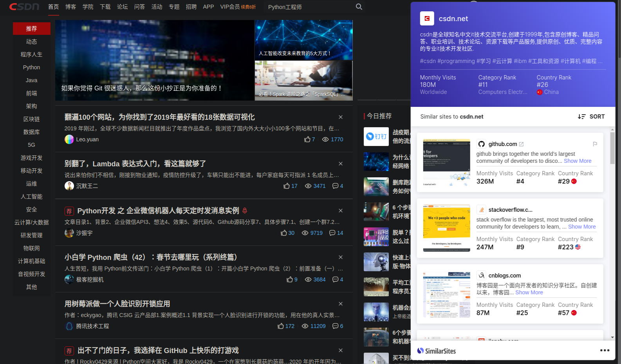Open SimilarSites three-dots menu
Image resolution: width=621 pixels, height=364 pixels.
point(605,350)
